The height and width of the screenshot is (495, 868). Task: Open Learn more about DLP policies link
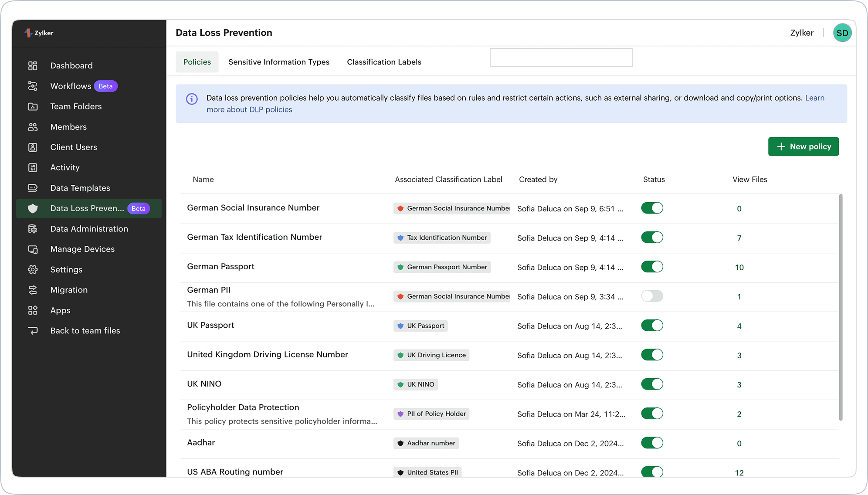[x=249, y=109]
